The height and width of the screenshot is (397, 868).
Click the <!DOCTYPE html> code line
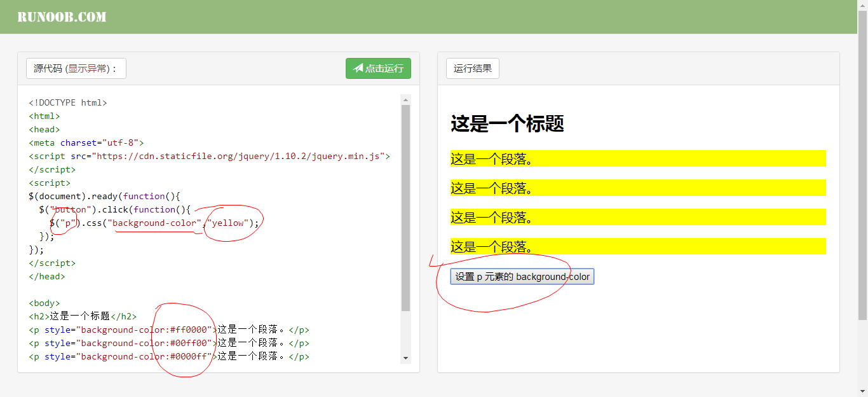[68, 102]
